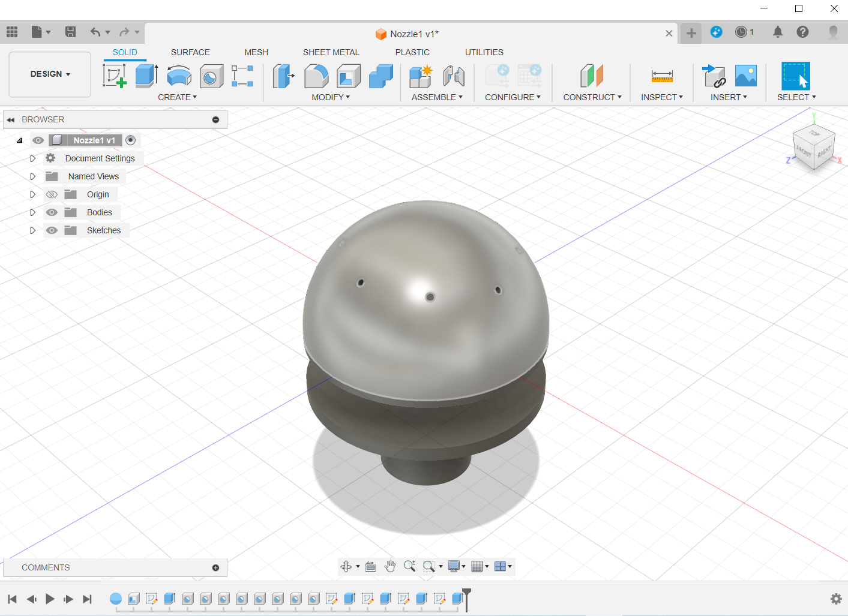The image size is (848, 616).
Task: Open the CREATE dropdown menu
Action: [x=177, y=97]
